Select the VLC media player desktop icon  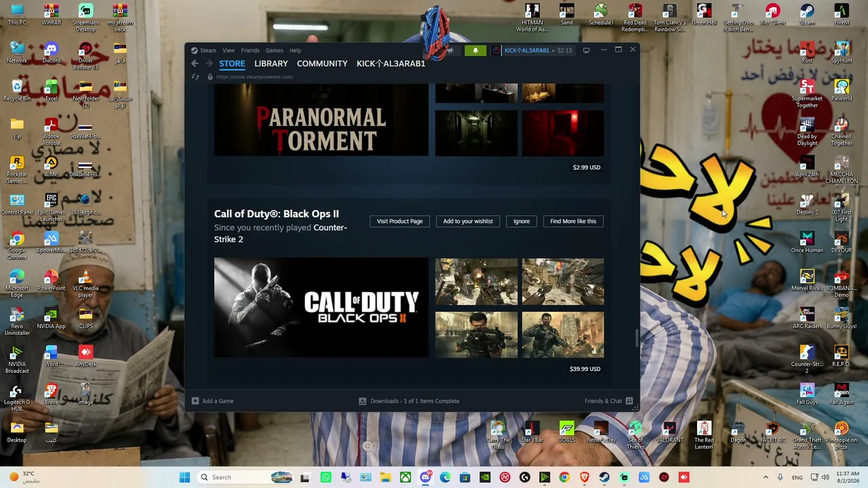[85, 283]
